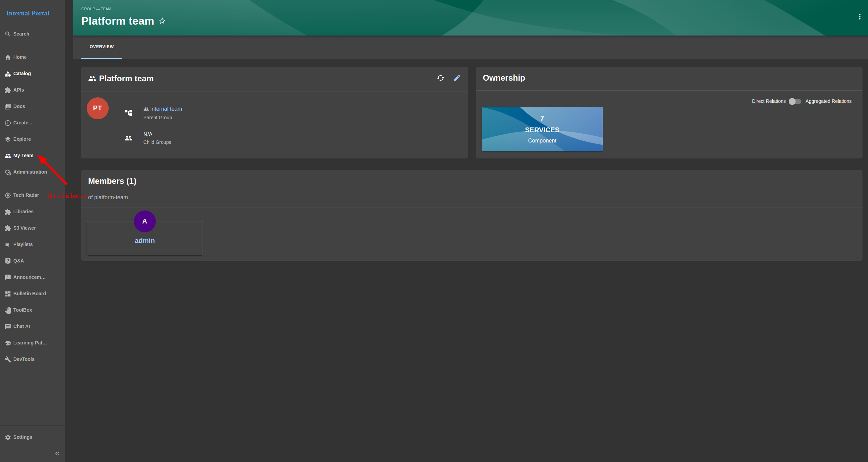868x462 pixels.
Task: Toggle Direct/Aggregated Relations switch
Action: tap(795, 101)
